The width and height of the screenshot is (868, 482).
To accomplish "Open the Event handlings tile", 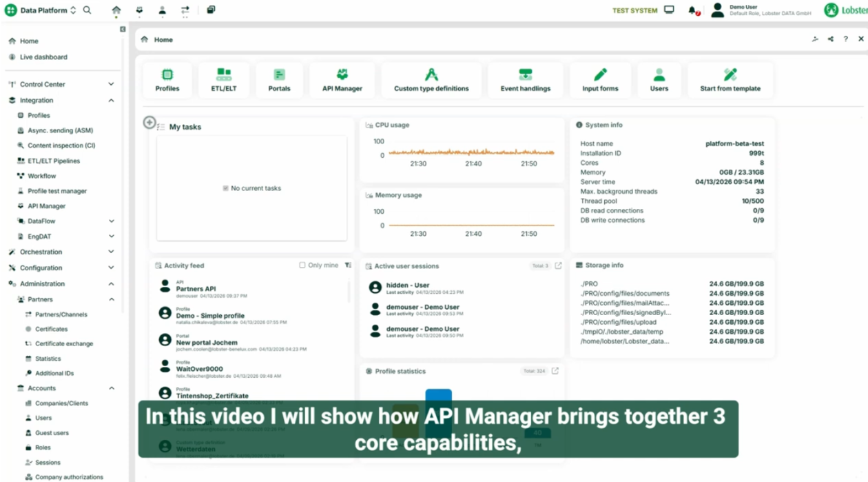I will (x=525, y=80).
